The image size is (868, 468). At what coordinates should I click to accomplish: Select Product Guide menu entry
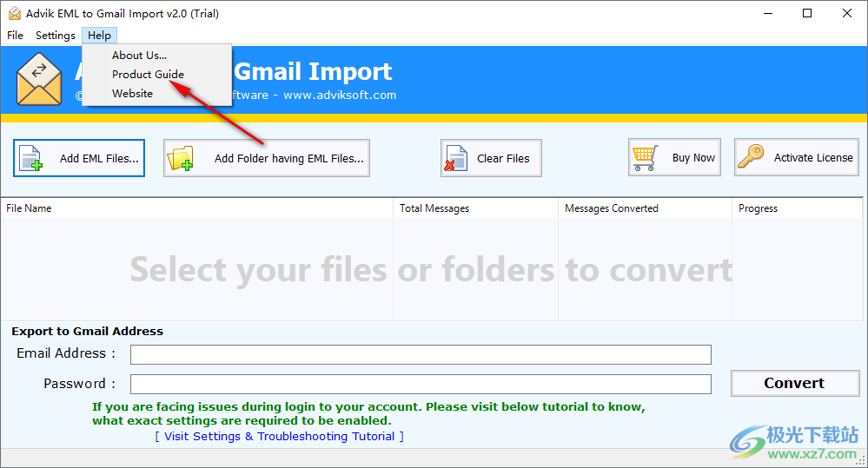click(148, 74)
